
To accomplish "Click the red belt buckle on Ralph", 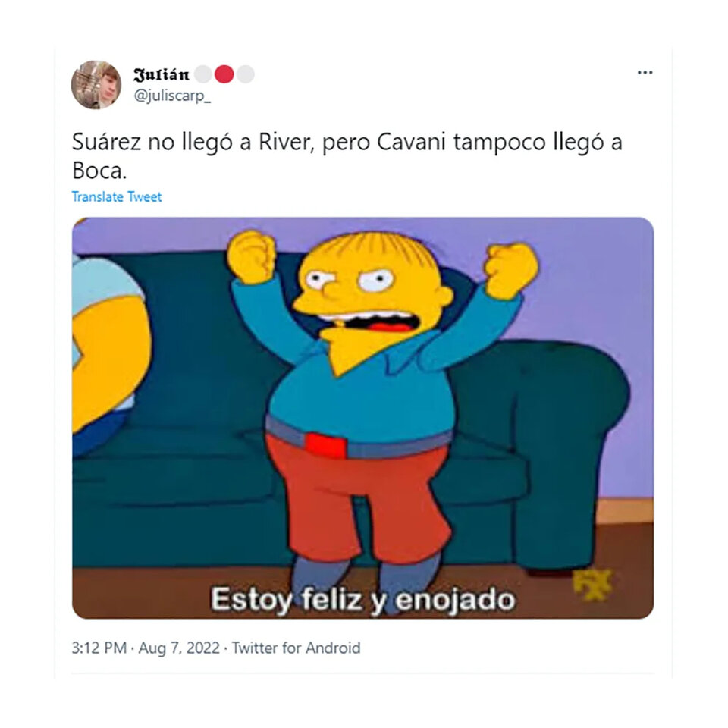I will pyautogui.click(x=326, y=444).
